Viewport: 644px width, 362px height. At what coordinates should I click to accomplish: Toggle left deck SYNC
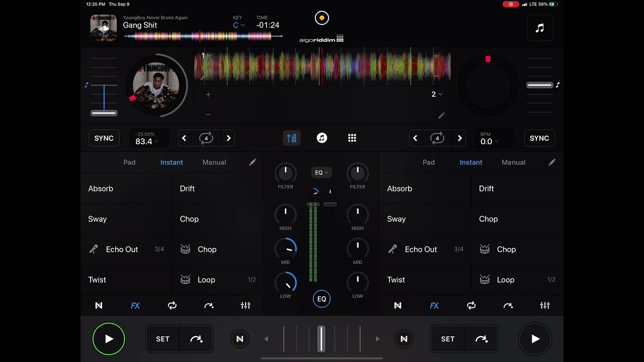(104, 138)
